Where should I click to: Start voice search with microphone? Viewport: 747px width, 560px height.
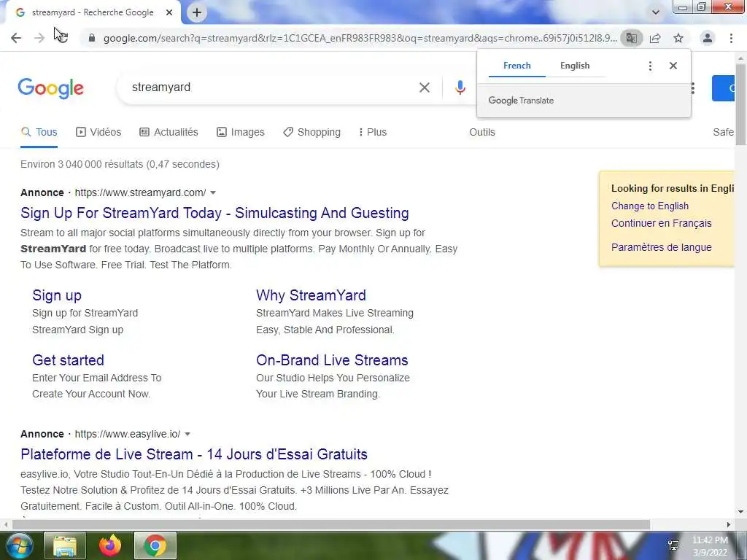460,87
